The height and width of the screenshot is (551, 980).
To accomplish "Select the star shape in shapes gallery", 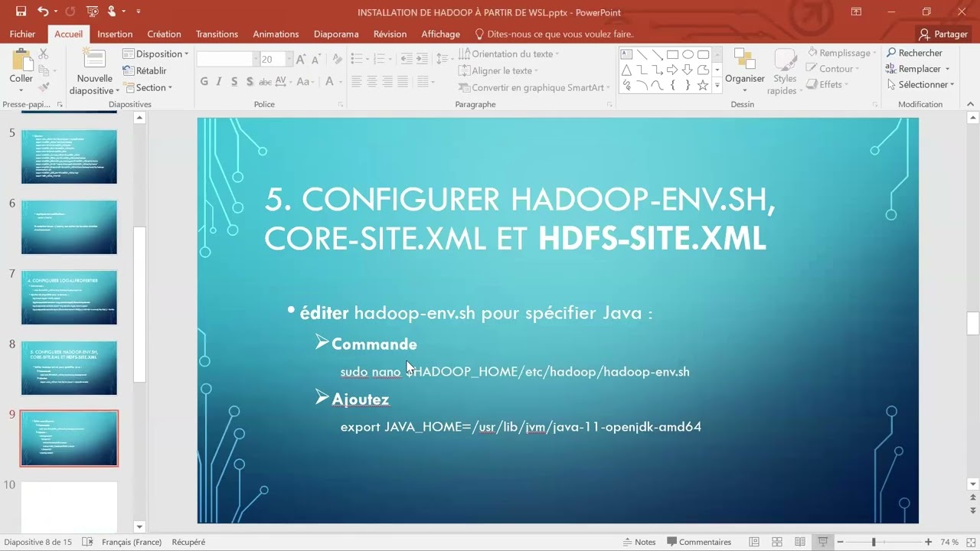I will pos(703,85).
